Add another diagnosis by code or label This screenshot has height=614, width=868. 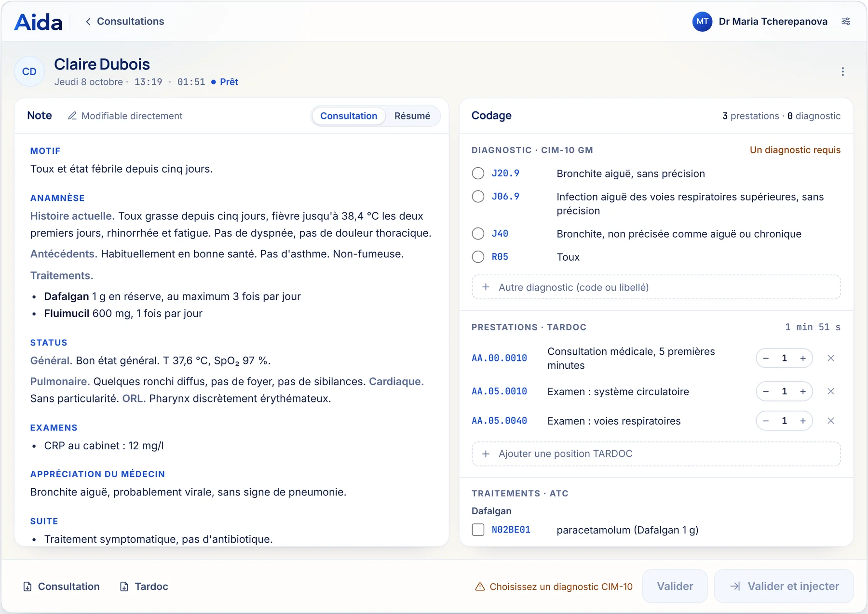(x=656, y=287)
